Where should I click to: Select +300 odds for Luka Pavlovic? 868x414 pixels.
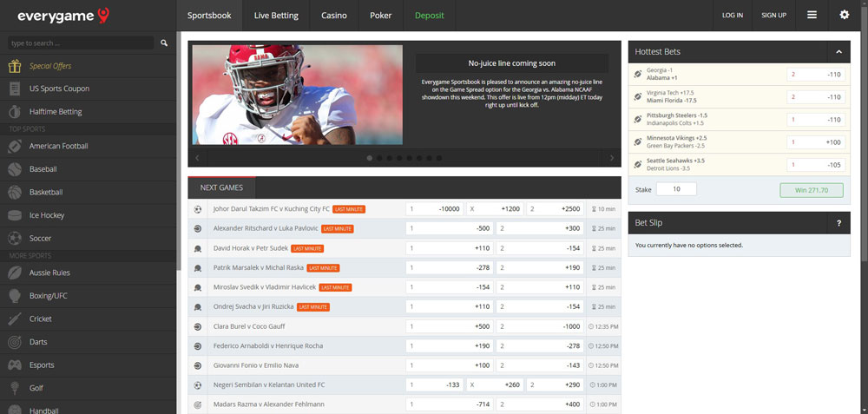tap(540, 228)
